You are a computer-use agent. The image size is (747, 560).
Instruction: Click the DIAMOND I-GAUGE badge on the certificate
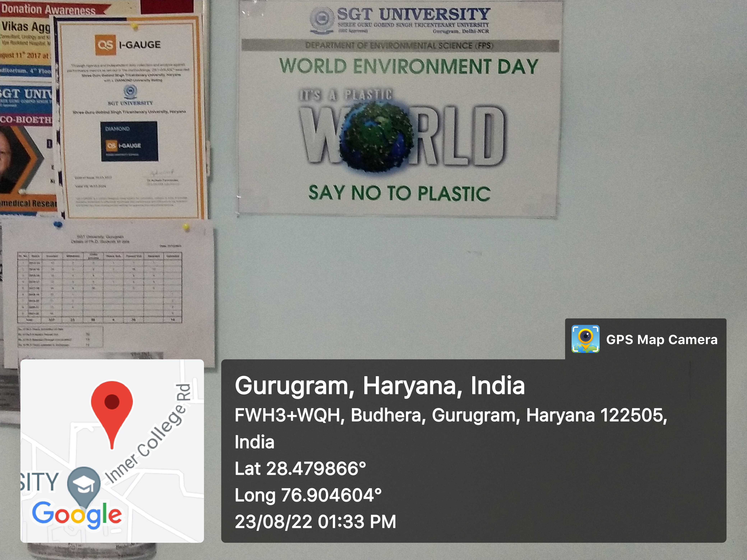click(129, 141)
